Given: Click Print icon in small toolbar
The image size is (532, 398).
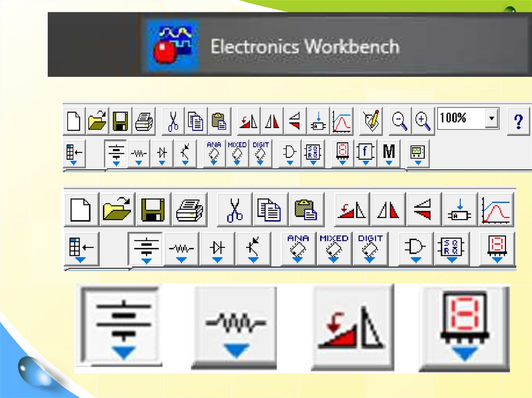Looking at the screenshot, I should click(x=144, y=121).
